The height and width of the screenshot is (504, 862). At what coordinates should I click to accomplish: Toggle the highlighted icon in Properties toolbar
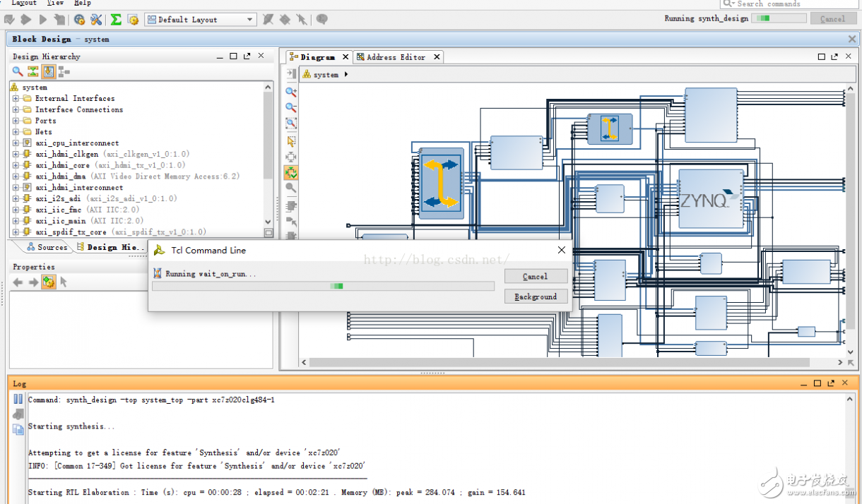(48, 282)
